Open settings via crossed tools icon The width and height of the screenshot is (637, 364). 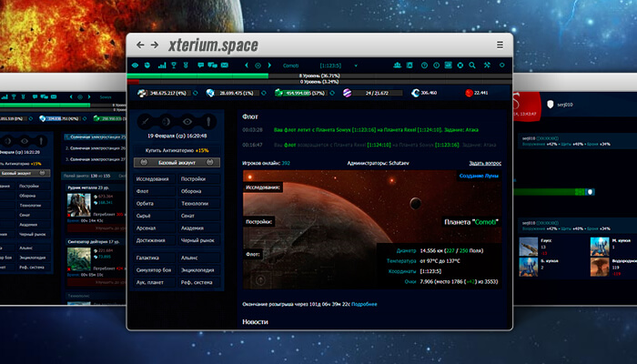pos(487,66)
